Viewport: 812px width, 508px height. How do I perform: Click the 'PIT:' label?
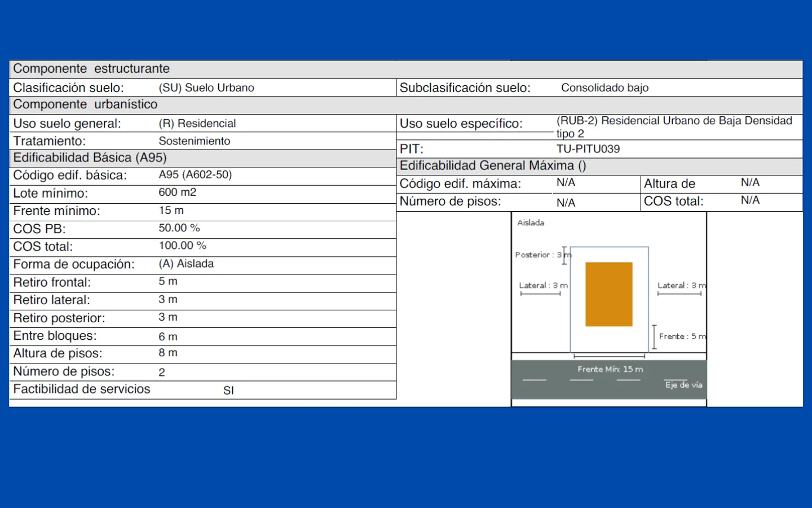pos(412,149)
